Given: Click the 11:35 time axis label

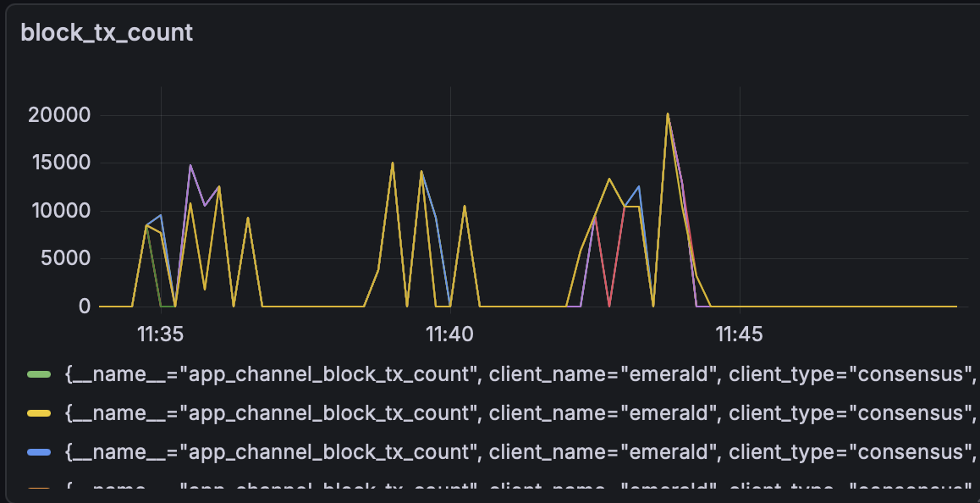Looking at the screenshot, I should coord(161,334).
